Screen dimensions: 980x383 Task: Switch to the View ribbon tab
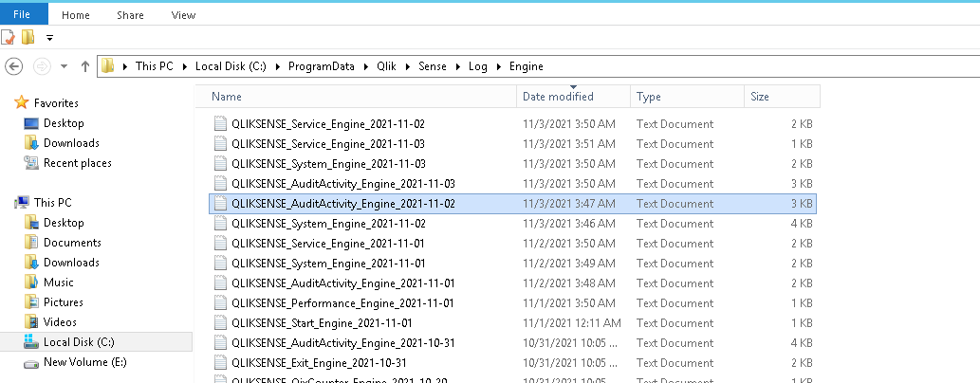184,15
